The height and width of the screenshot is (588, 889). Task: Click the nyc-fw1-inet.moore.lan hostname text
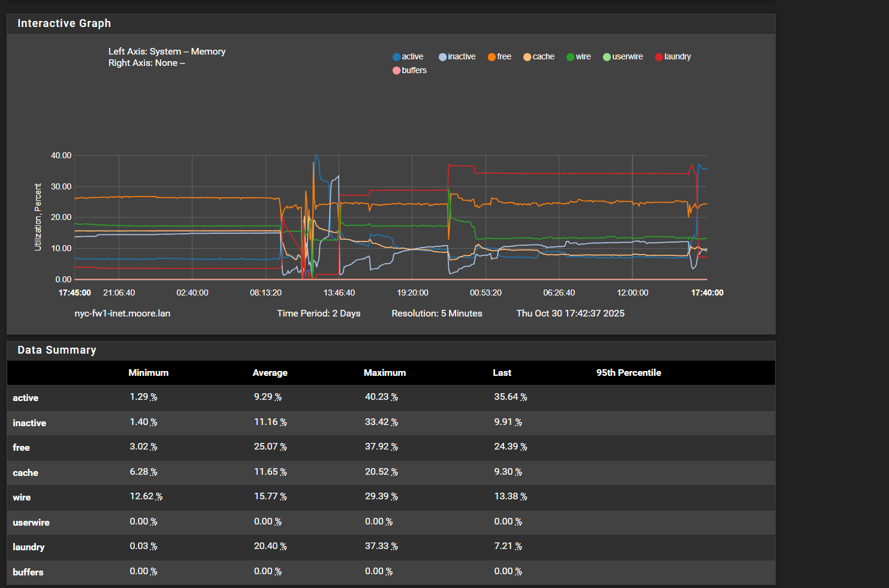tap(122, 313)
